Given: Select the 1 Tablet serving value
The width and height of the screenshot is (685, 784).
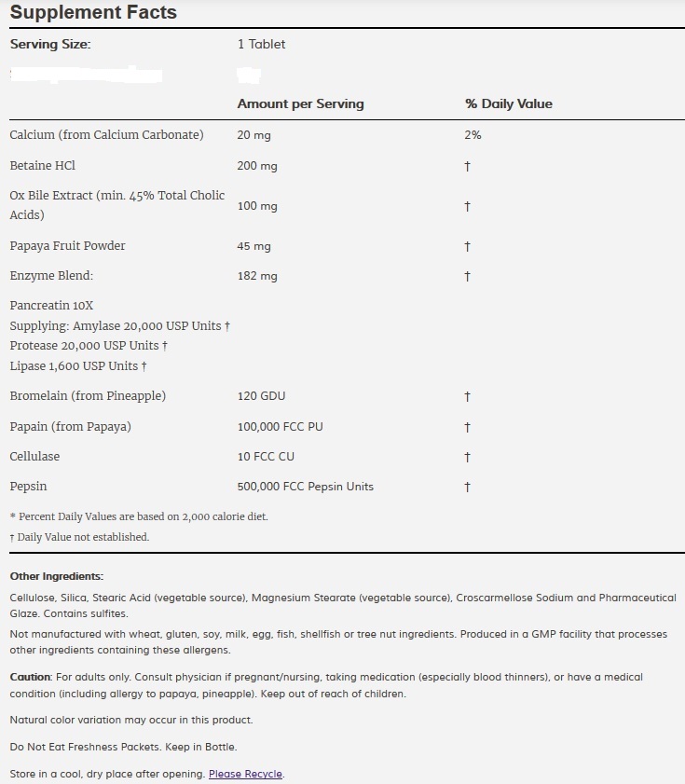Looking at the screenshot, I should 262,45.
